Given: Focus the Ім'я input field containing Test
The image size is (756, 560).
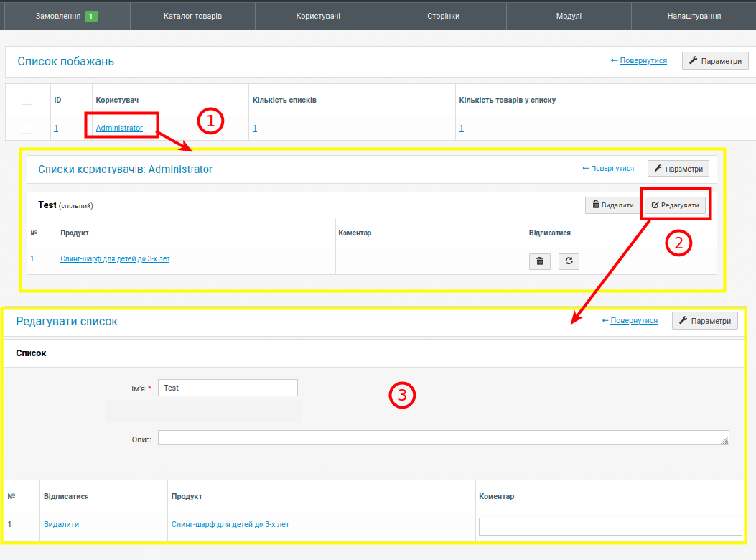Looking at the screenshot, I should click(x=228, y=388).
